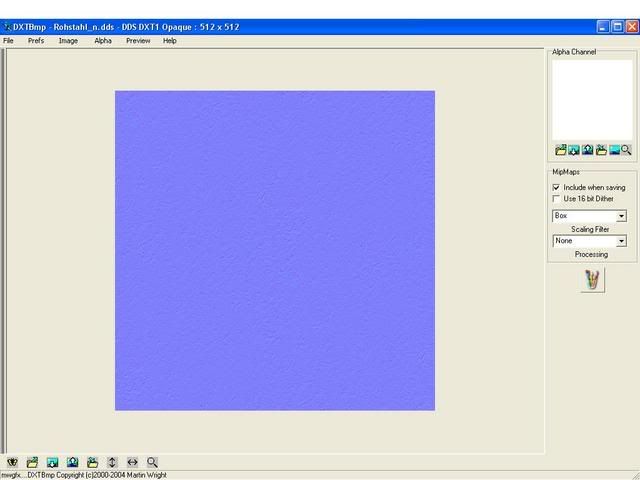Click the first butterfly icon in bottom toolbar
The height and width of the screenshot is (480, 640).
click(x=12, y=462)
